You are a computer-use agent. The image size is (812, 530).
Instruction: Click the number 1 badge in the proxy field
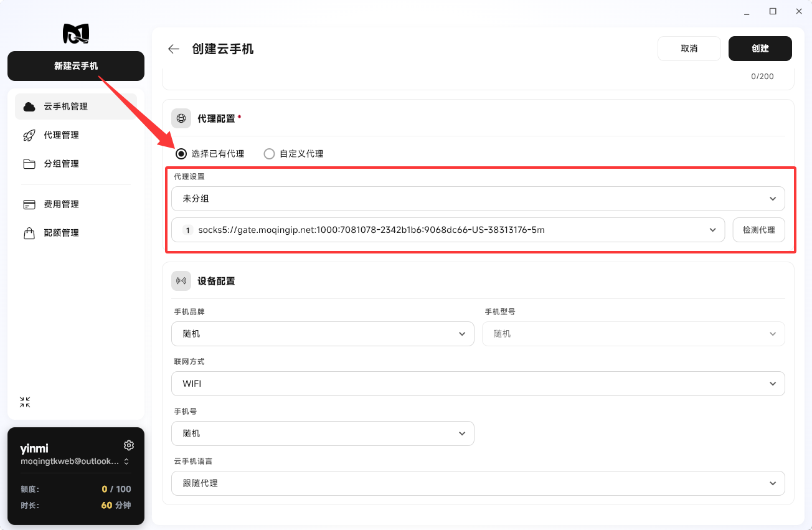(x=187, y=230)
